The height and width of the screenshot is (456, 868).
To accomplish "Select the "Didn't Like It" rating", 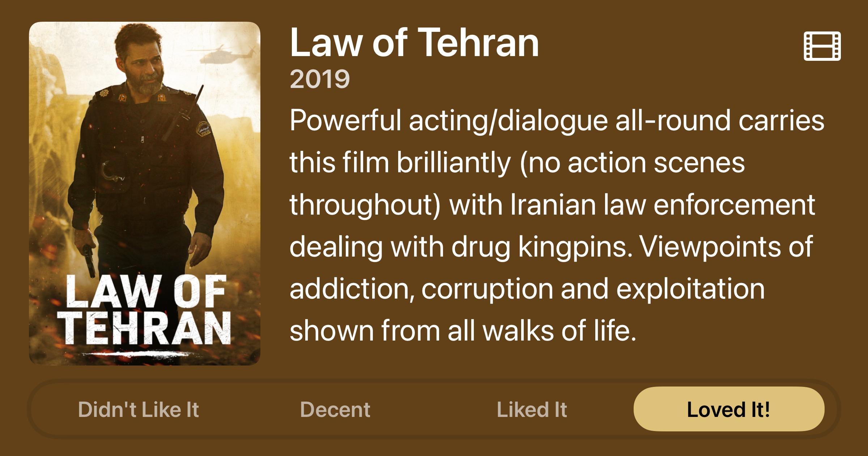I will tap(139, 409).
